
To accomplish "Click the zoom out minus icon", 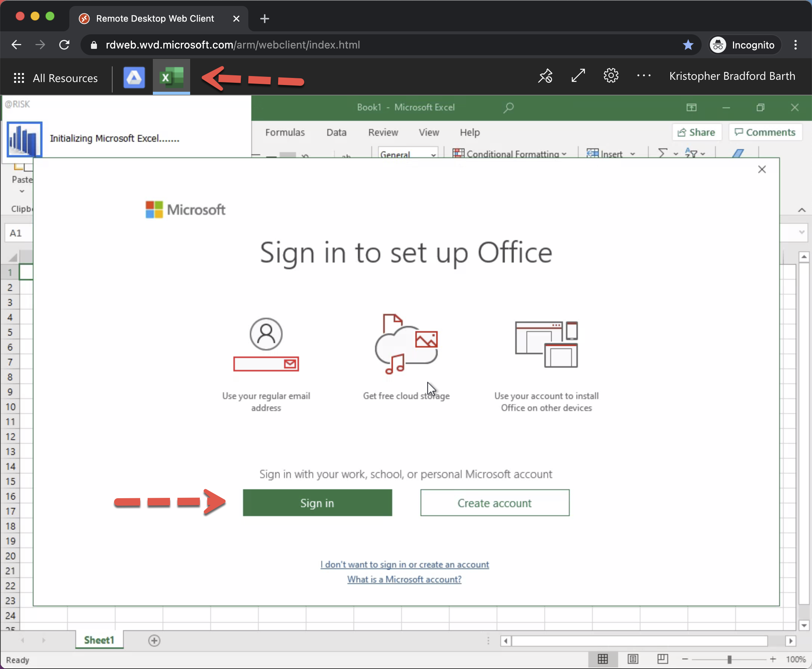I will pyautogui.click(x=685, y=659).
